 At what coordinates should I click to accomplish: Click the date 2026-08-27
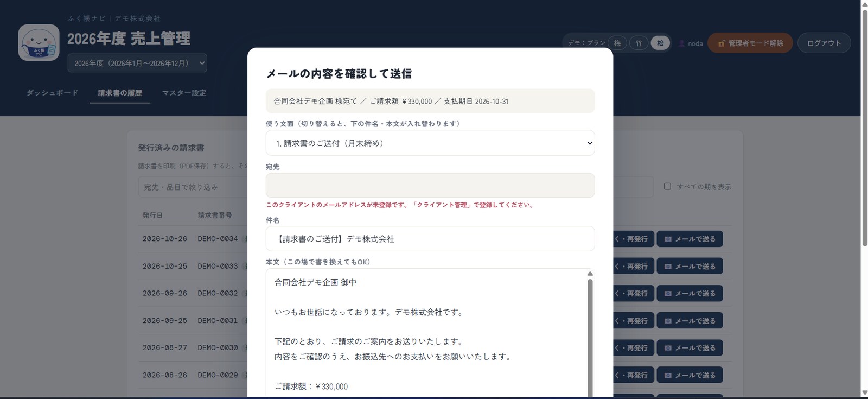[x=165, y=347]
